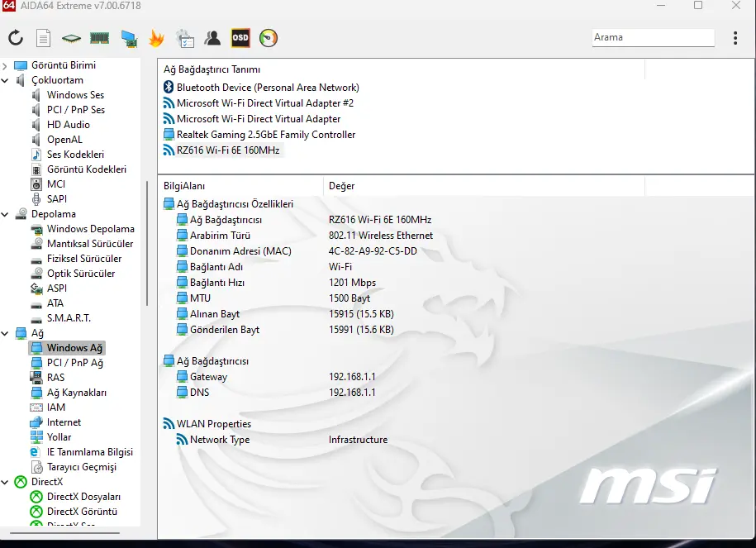Click the WLAN Properties group heading
The image size is (756, 548).
[214, 424]
